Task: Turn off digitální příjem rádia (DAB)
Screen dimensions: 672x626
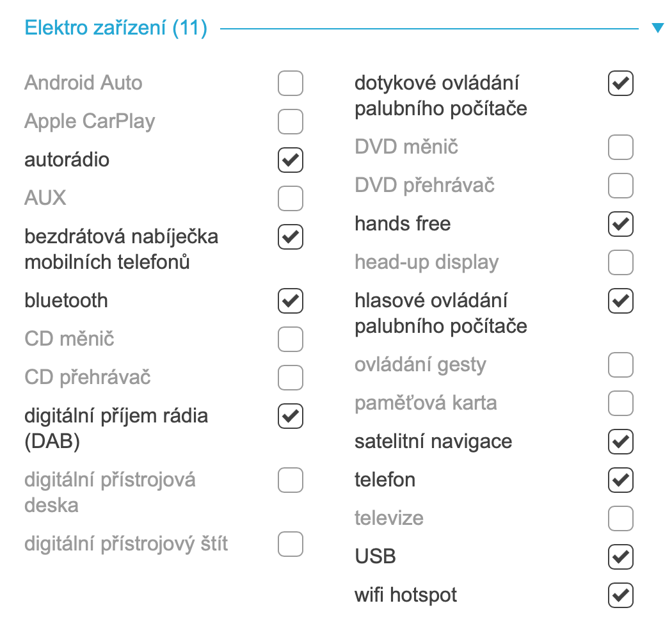Action: (291, 416)
